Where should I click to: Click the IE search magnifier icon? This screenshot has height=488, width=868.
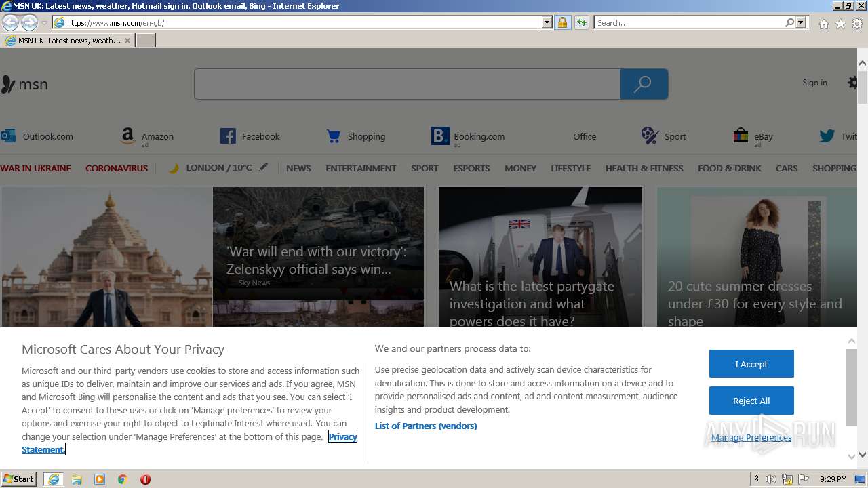pos(789,23)
